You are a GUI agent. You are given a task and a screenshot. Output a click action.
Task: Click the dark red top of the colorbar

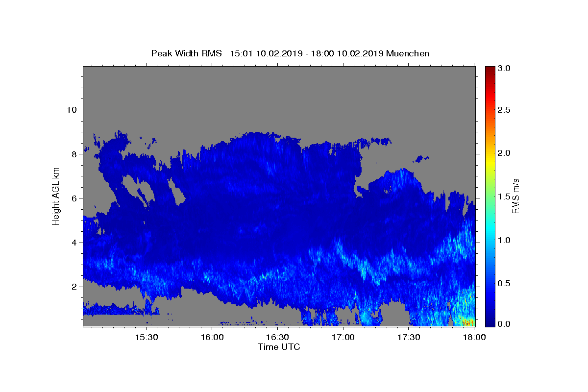tap(490, 71)
